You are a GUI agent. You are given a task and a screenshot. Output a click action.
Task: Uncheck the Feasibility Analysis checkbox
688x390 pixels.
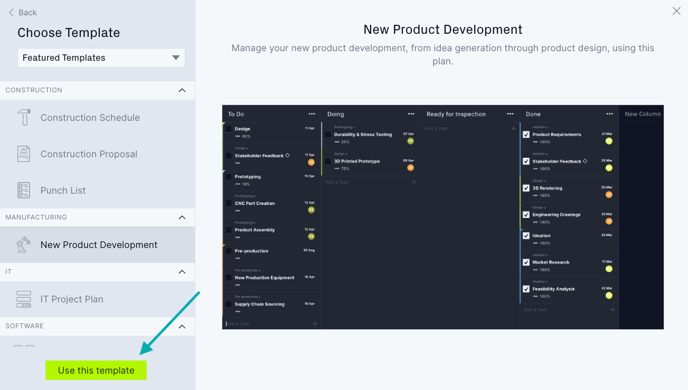[x=526, y=289]
